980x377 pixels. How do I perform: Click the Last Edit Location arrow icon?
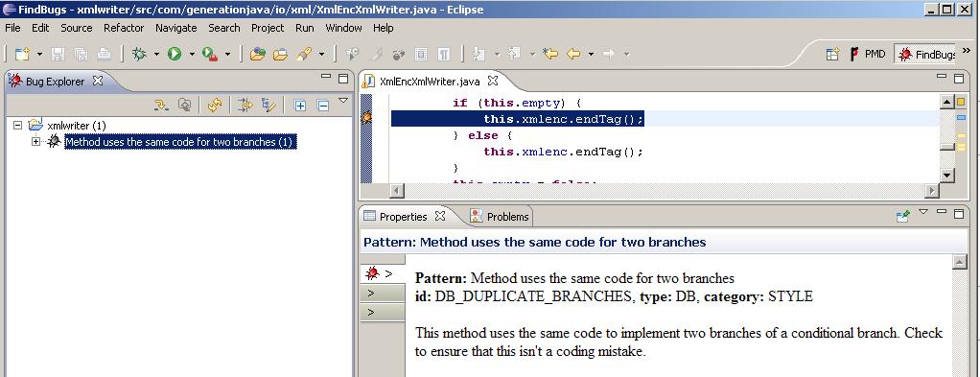click(550, 55)
